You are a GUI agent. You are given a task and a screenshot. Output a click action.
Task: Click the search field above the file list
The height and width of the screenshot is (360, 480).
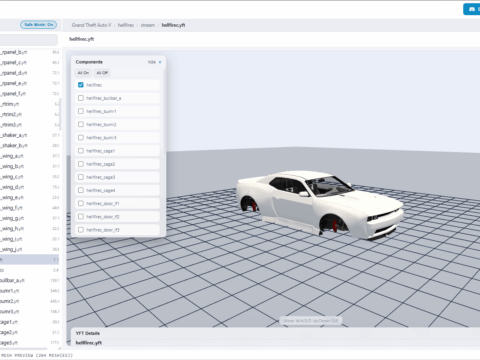[29, 40]
